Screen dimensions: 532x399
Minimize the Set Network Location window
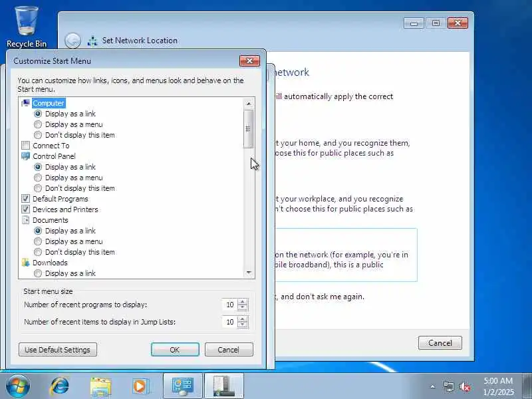pyautogui.click(x=414, y=23)
